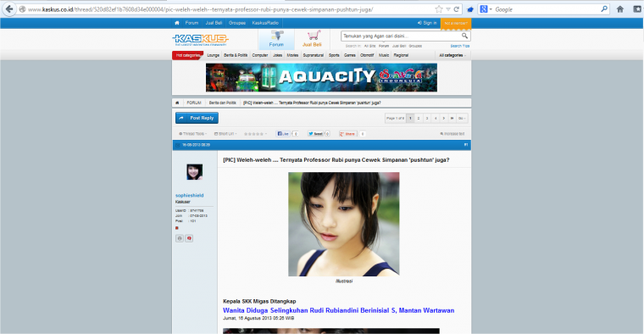Click the Post Reply button
This screenshot has width=644, height=334.
197,118
